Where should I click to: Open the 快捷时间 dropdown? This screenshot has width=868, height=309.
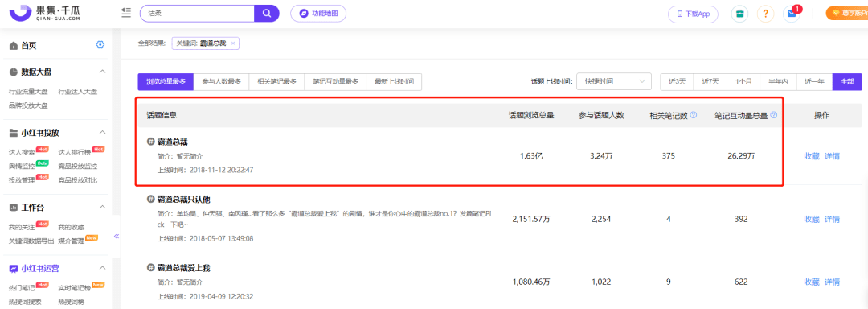tap(614, 81)
